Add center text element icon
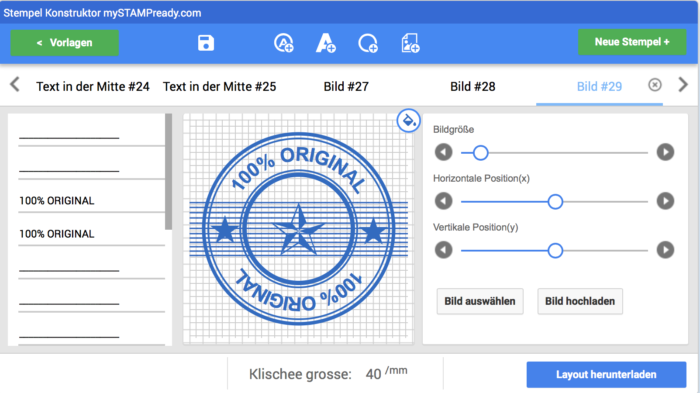This screenshot has height=393, width=700. (x=325, y=43)
